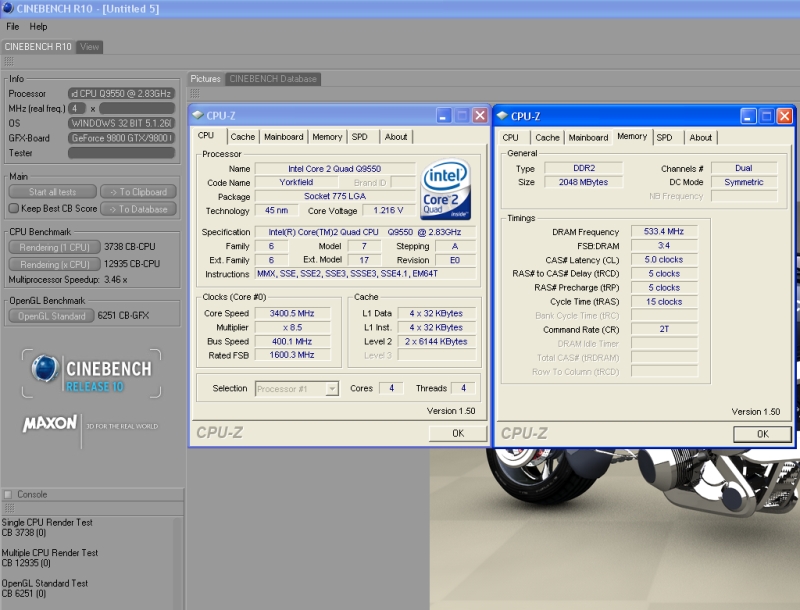The image size is (800, 610).
Task: Select Mainboard tab in left CPU-Z window
Action: point(284,137)
